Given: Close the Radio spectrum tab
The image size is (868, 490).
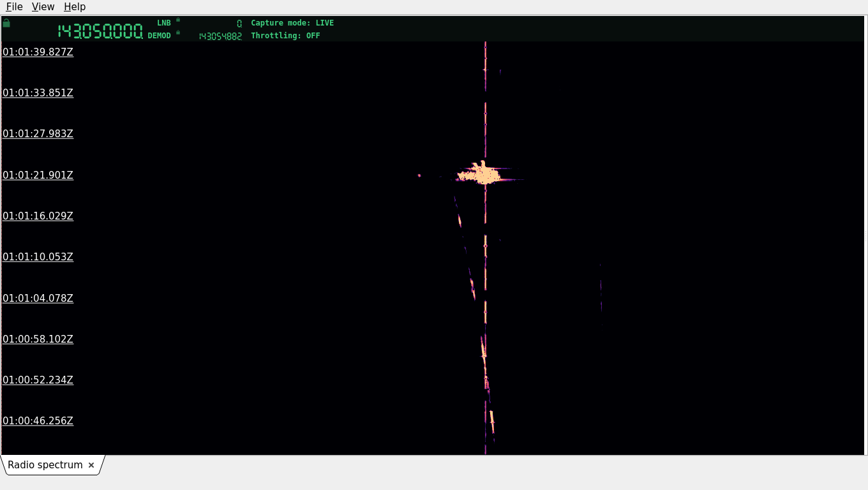Looking at the screenshot, I should pos(91,465).
